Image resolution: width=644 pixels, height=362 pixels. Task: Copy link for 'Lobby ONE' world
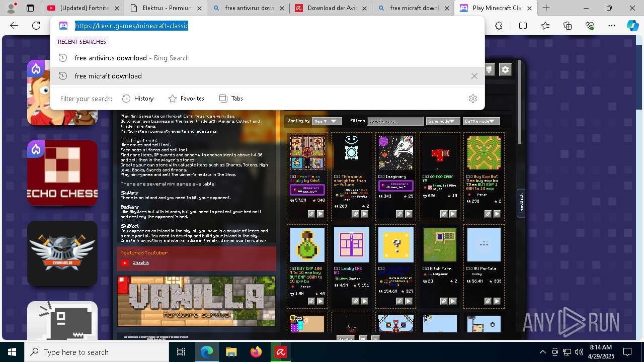355,301
